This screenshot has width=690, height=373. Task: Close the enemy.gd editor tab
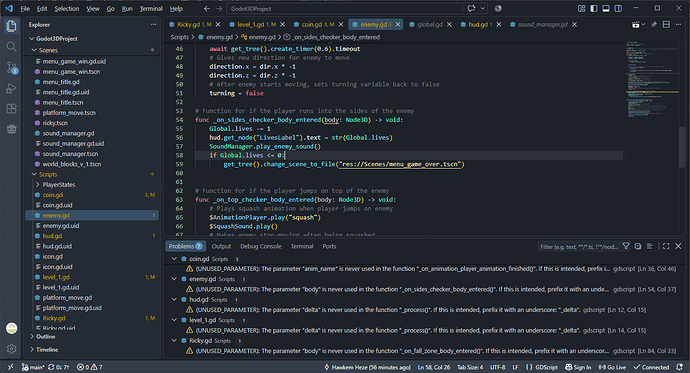pyautogui.click(x=398, y=25)
